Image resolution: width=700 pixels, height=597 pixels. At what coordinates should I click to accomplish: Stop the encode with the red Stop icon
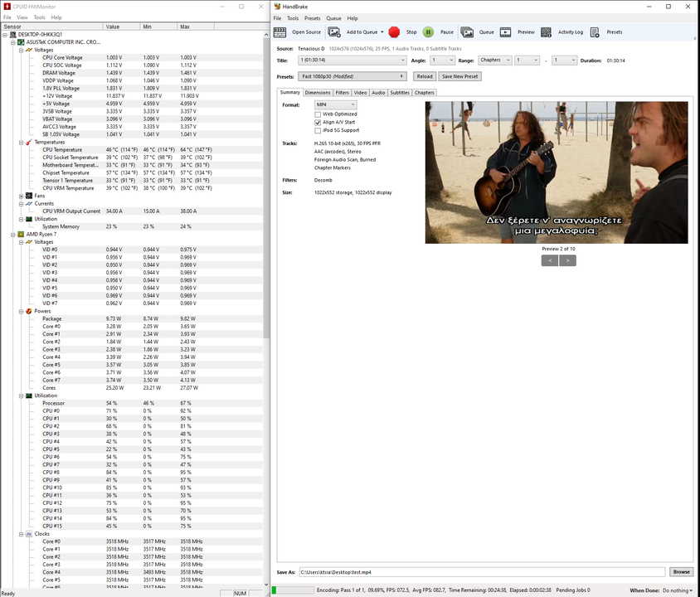pos(394,32)
